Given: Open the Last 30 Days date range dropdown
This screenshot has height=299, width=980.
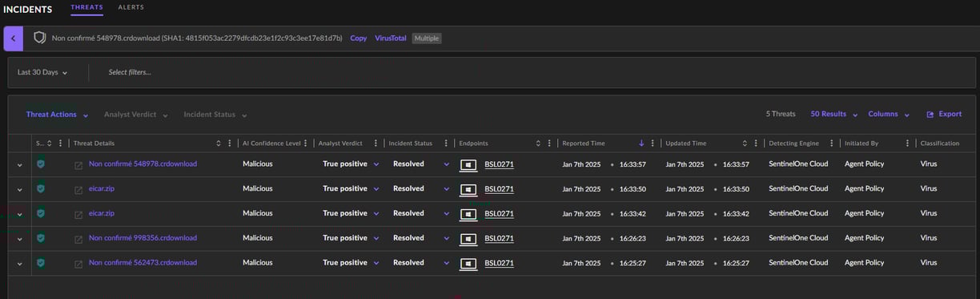Looking at the screenshot, I should 42,72.
